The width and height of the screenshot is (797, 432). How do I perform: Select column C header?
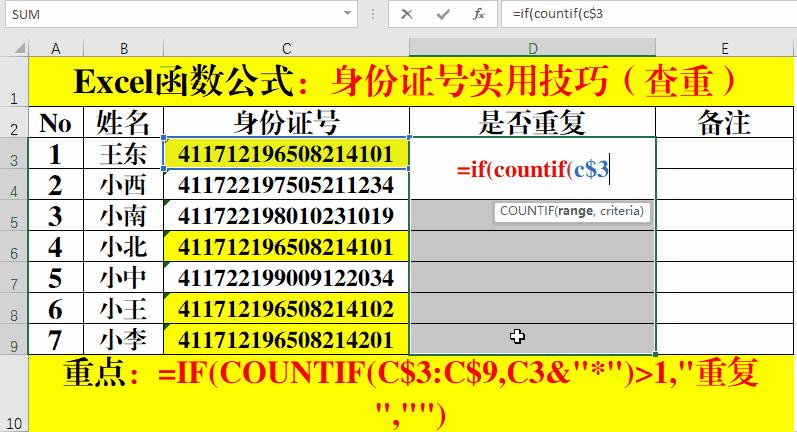coord(286,48)
